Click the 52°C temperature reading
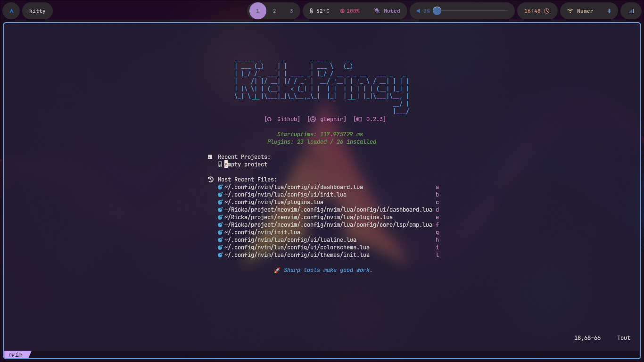The width and height of the screenshot is (644, 362). coord(323,11)
